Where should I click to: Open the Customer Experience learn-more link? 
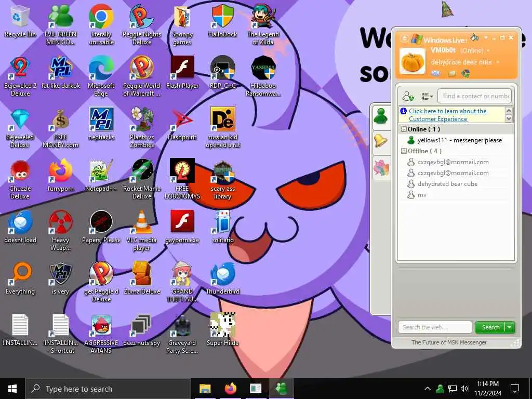[x=448, y=115]
